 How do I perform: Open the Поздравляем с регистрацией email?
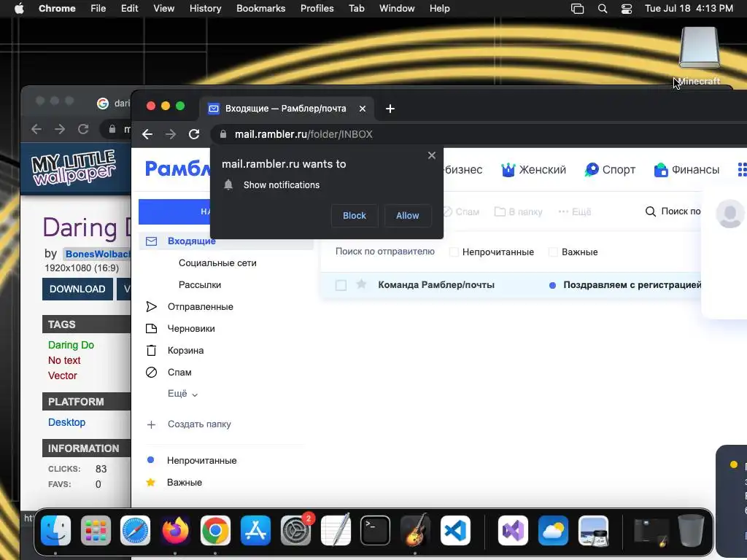pyautogui.click(x=632, y=285)
